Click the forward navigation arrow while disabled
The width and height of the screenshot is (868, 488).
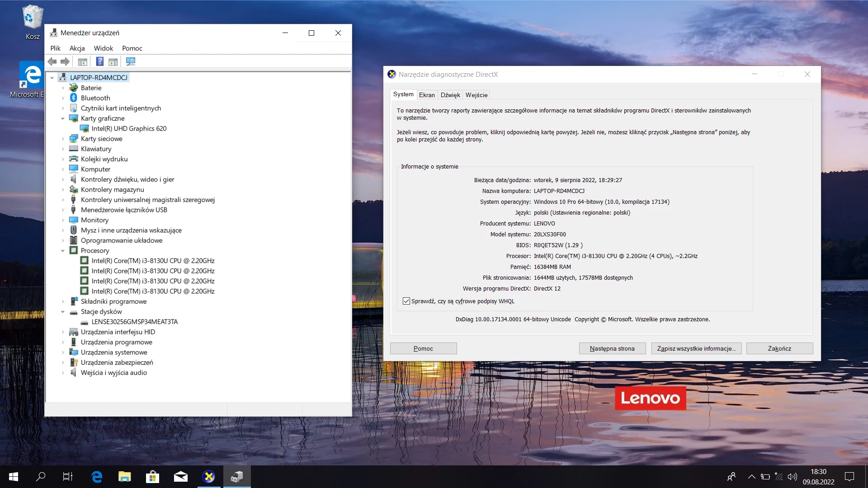pyautogui.click(x=65, y=61)
